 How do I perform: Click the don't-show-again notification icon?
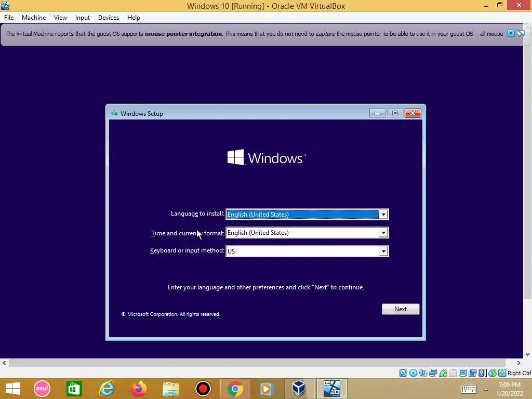(521, 33)
